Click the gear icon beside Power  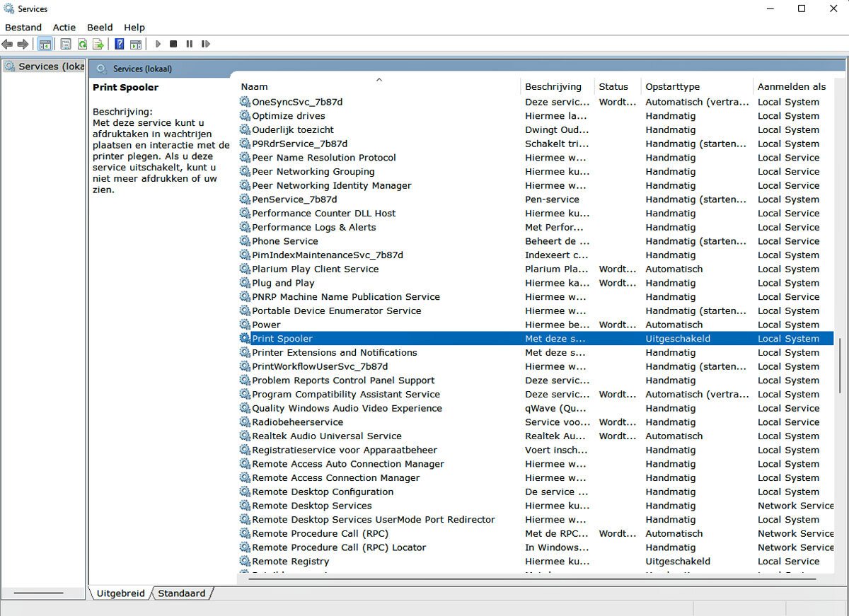pos(245,325)
